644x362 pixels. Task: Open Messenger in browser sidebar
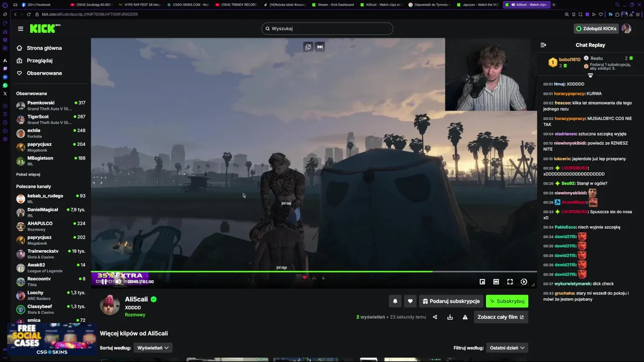tap(5, 77)
